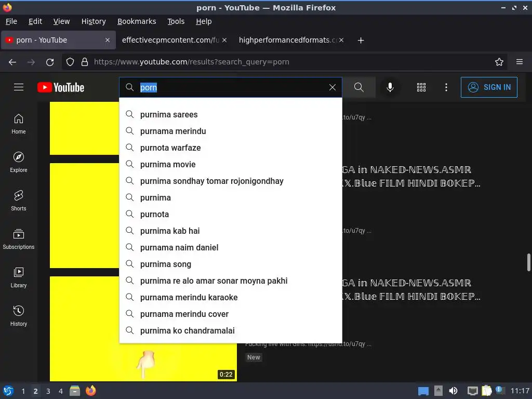Reload the page with the refresh icon
532x399 pixels.
50,62
